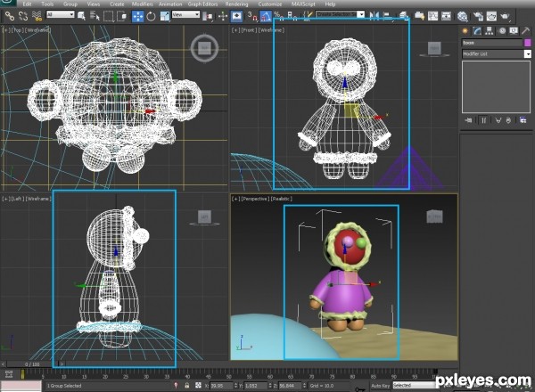Open the selection filter 'All' dropdown

[x=61, y=14]
